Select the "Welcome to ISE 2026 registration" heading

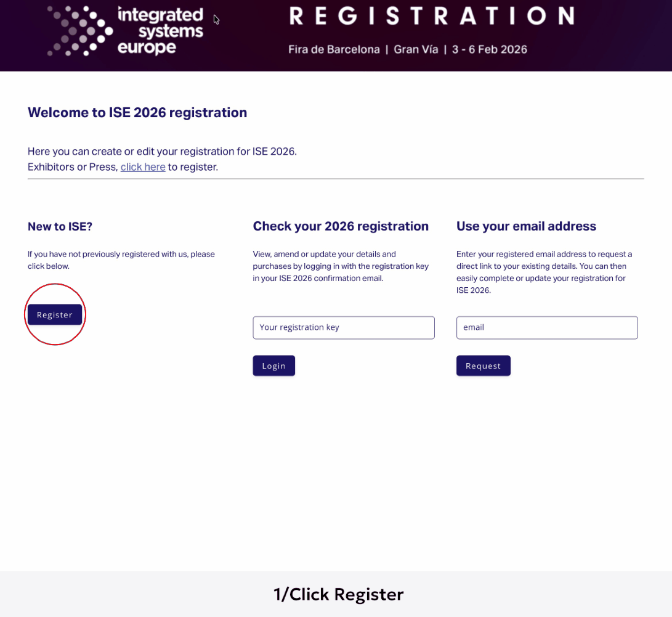point(137,113)
